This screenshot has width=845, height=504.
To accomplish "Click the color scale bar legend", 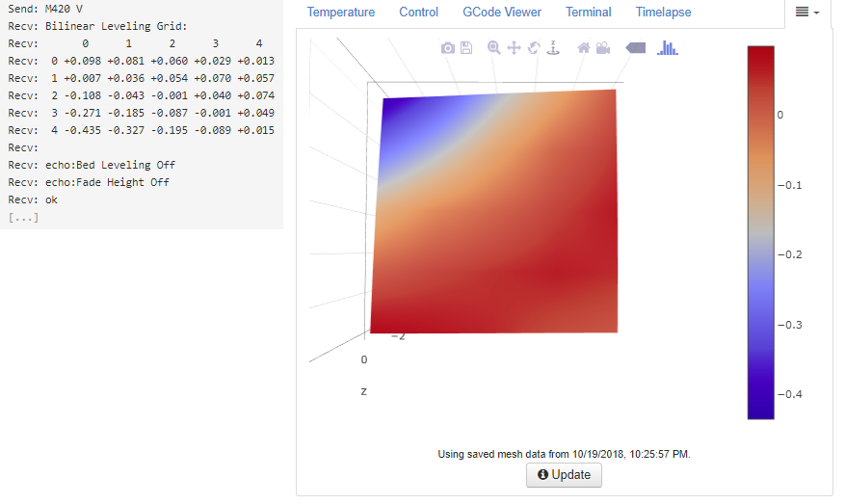I will point(760,232).
